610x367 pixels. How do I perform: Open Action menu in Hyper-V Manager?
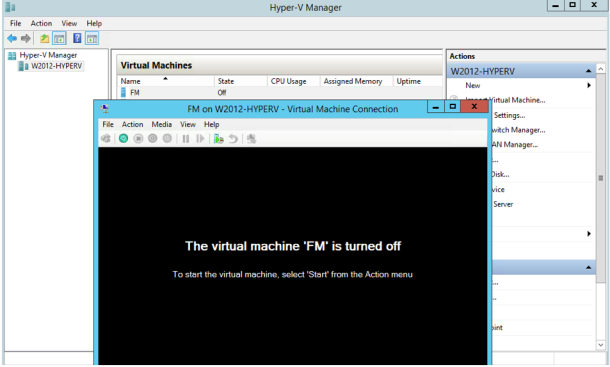tap(41, 23)
